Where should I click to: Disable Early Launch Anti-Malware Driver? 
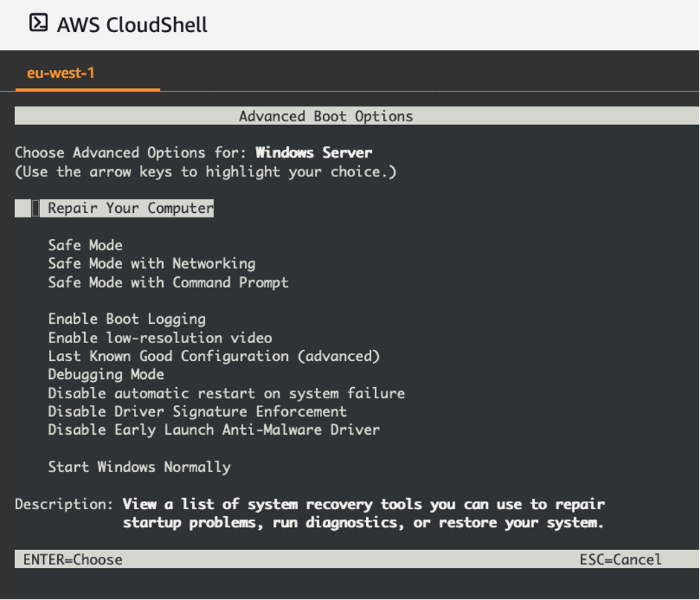coord(213,430)
